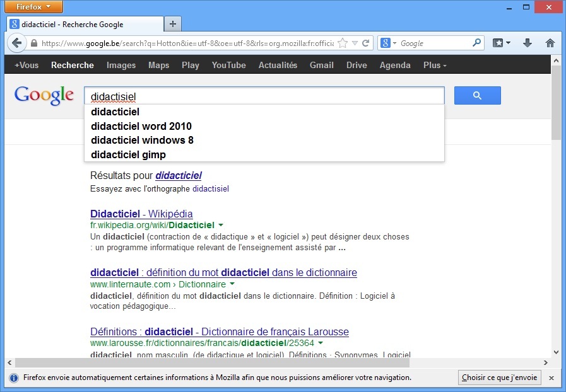Expand arrow next to linternaute.com URL
This screenshot has height=392, width=566.
pos(232,284)
